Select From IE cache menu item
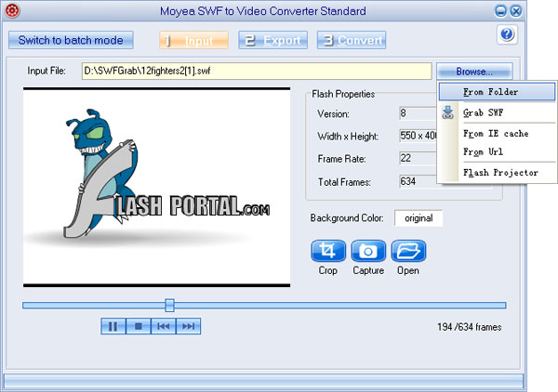The height and width of the screenshot is (392, 558). [x=497, y=134]
